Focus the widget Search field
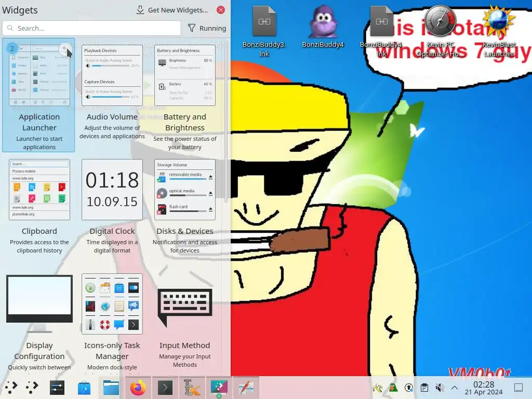532x399 pixels. [x=91, y=28]
